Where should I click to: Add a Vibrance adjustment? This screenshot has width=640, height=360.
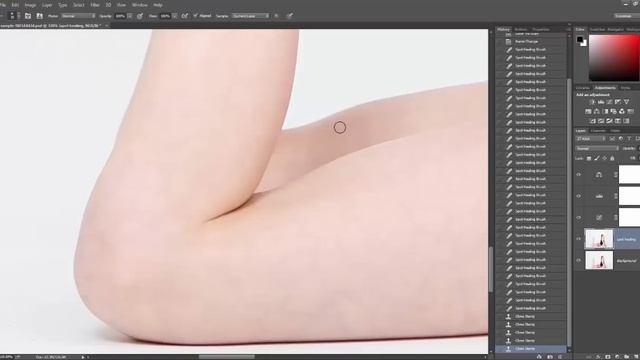626,102
